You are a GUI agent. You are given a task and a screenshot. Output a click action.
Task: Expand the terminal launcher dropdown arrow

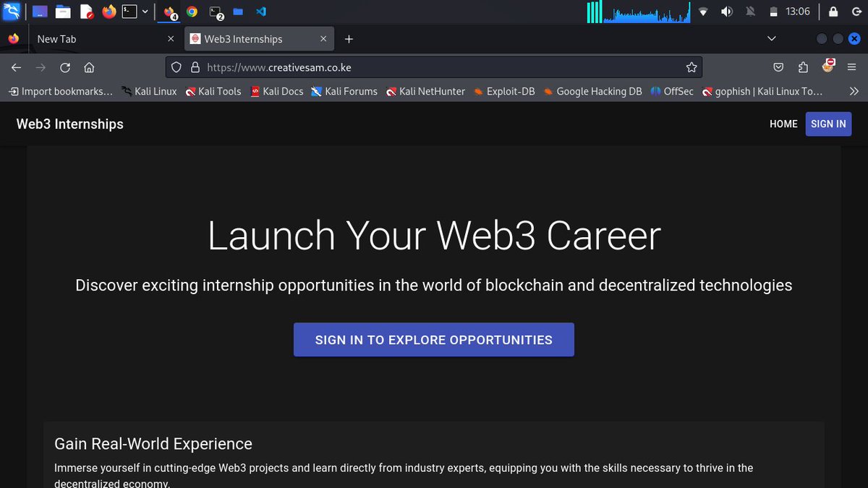pos(145,12)
